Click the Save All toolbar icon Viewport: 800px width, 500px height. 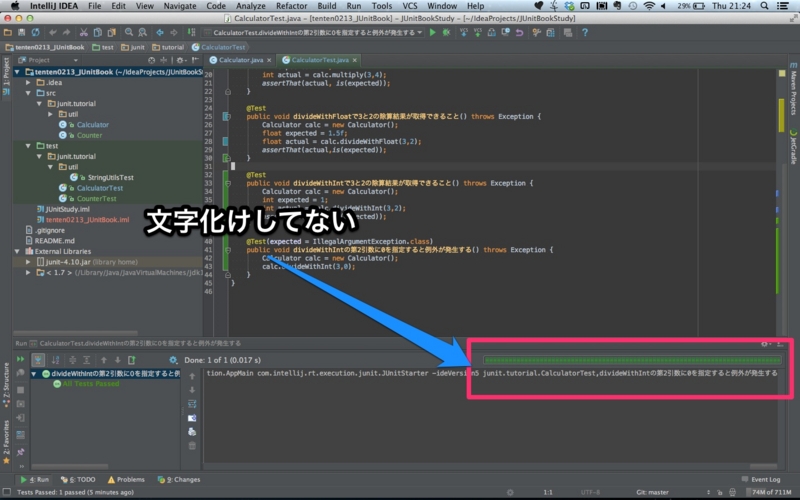21,33
